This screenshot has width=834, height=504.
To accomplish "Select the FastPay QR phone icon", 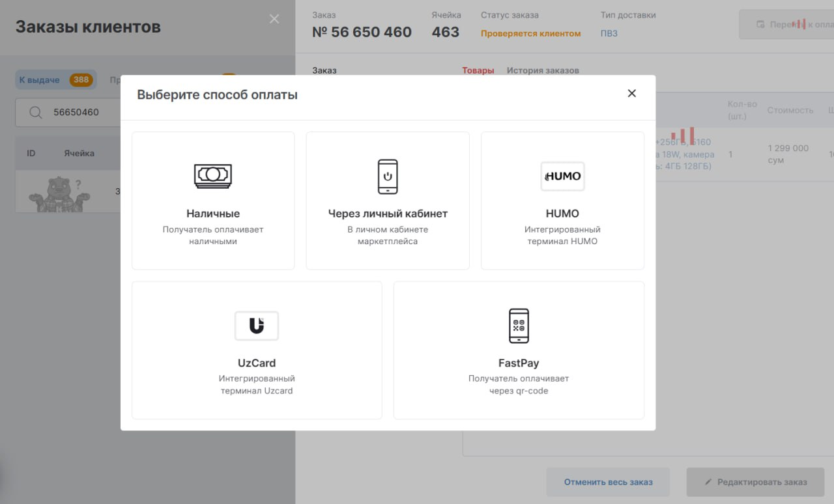I will click(x=519, y=326).
